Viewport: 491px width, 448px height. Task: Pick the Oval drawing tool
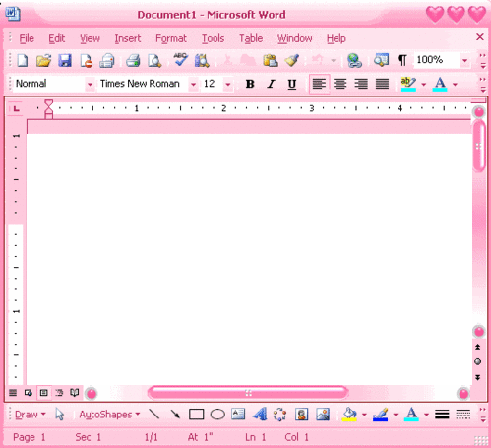click(x=217, y=415)
